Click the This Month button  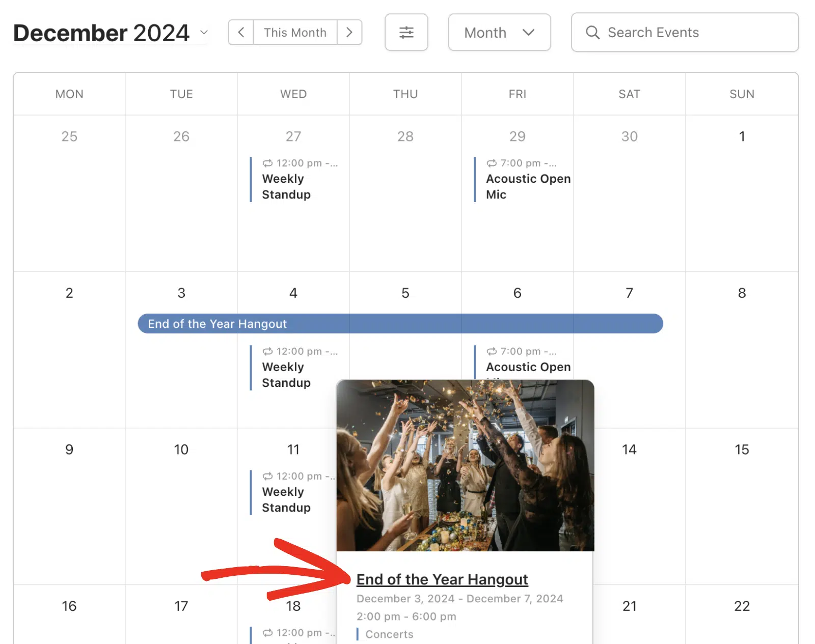coord(295,33)
